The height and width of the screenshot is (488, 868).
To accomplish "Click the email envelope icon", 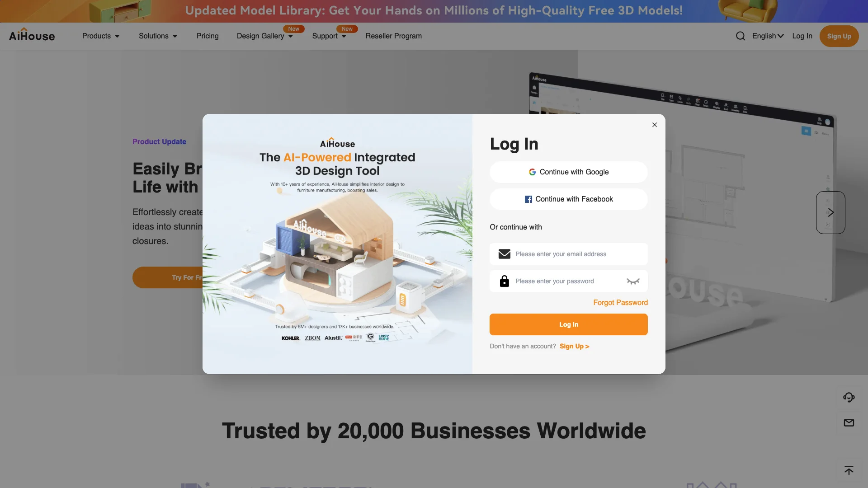I will 505,254.
